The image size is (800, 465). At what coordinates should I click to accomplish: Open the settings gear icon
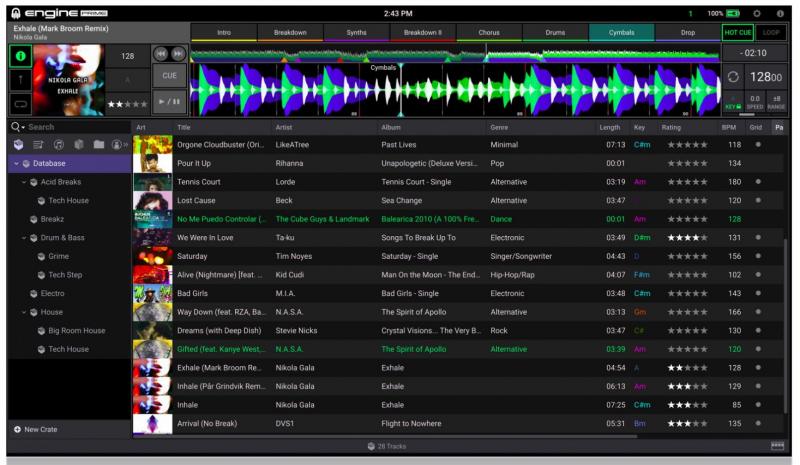point(757,14)
